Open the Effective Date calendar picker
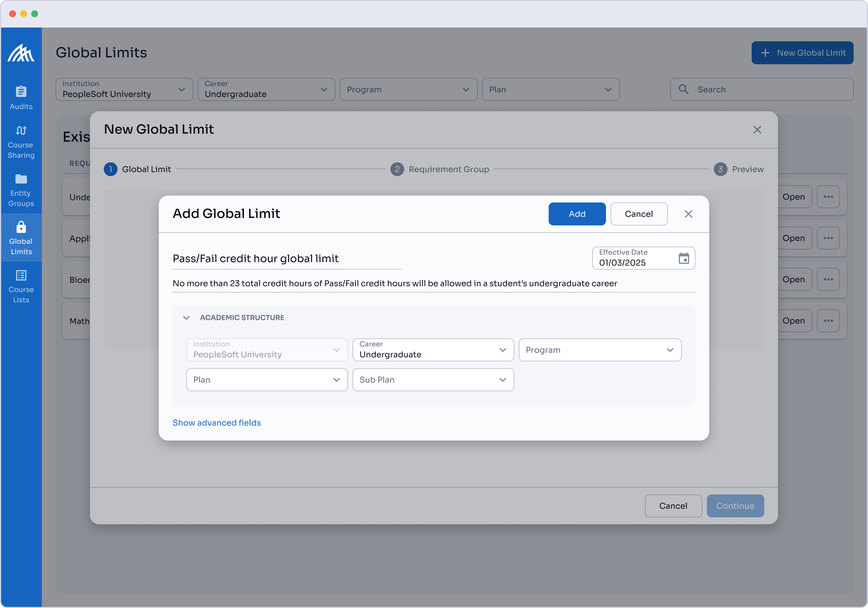The width and height of the screenshot is (868, 608). (x=683, y=258)
